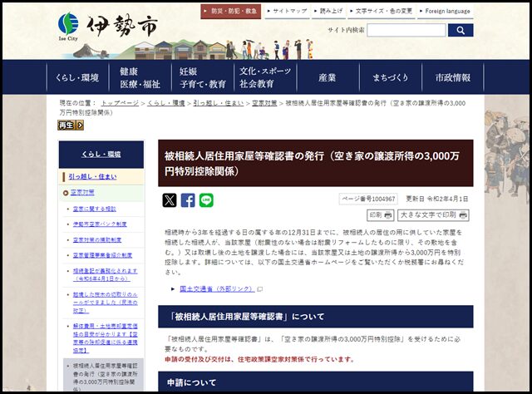Screen dimensions: 532x394
Task: Click くらし・環境 breadcrumb link
Action: (x=166, y=103)
